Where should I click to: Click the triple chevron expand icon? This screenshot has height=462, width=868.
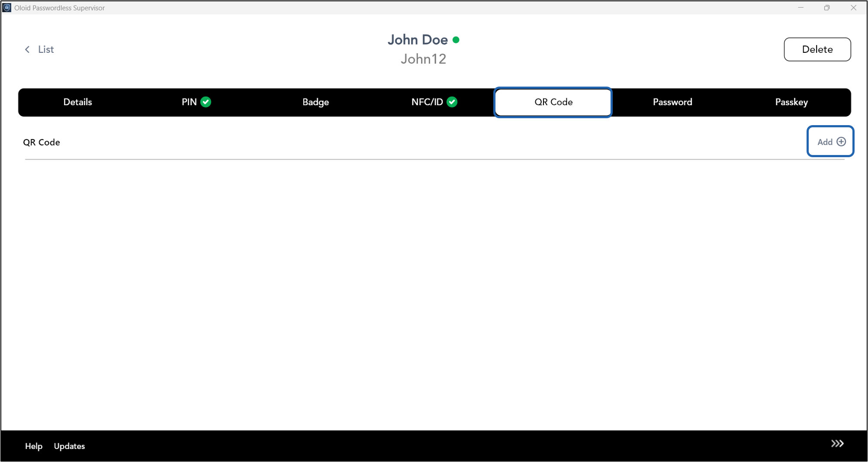tap(837, 444)
